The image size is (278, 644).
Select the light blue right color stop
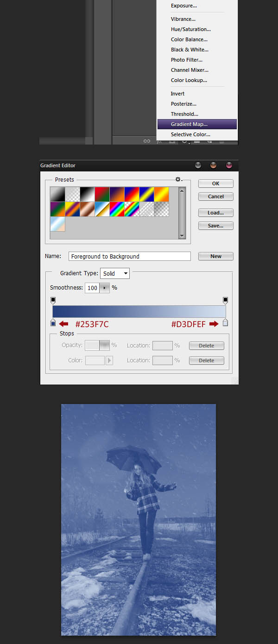point(226,322)
